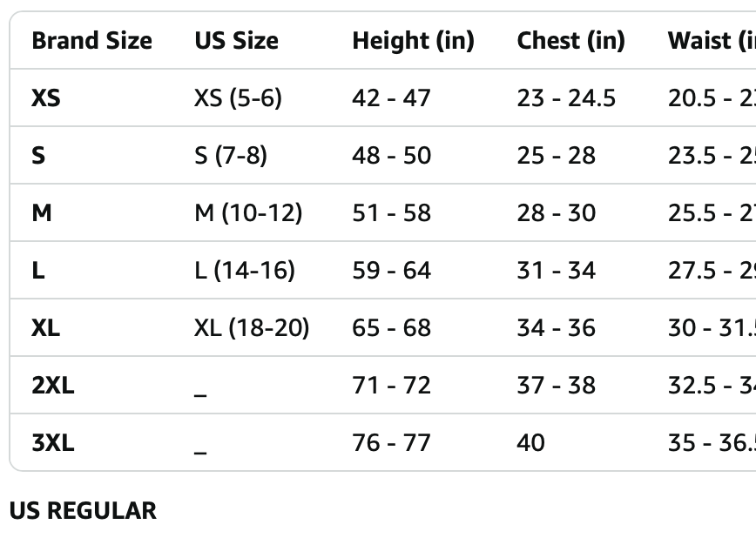
Task: Click the XS (5-6) US size cell
Action: pyautogui.click(x=238, y=98)
